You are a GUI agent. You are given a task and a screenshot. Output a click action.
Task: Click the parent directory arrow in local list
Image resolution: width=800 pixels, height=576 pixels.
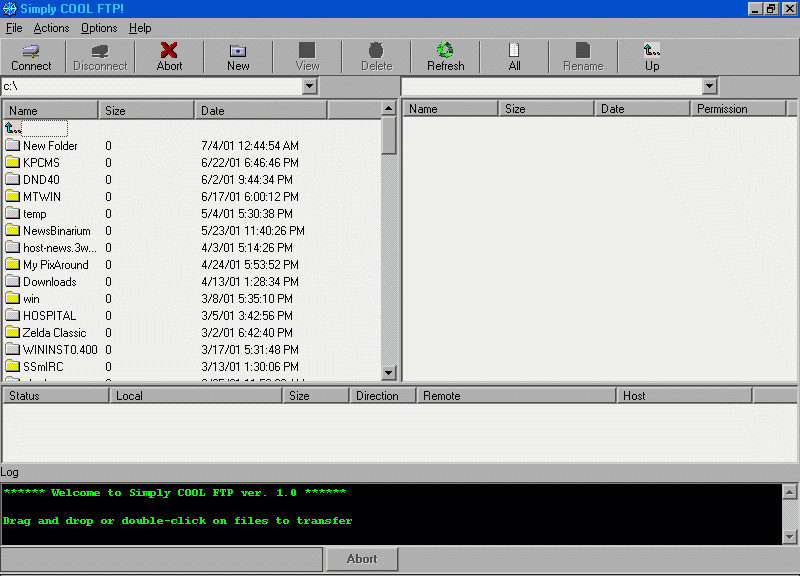pos(13,128)
